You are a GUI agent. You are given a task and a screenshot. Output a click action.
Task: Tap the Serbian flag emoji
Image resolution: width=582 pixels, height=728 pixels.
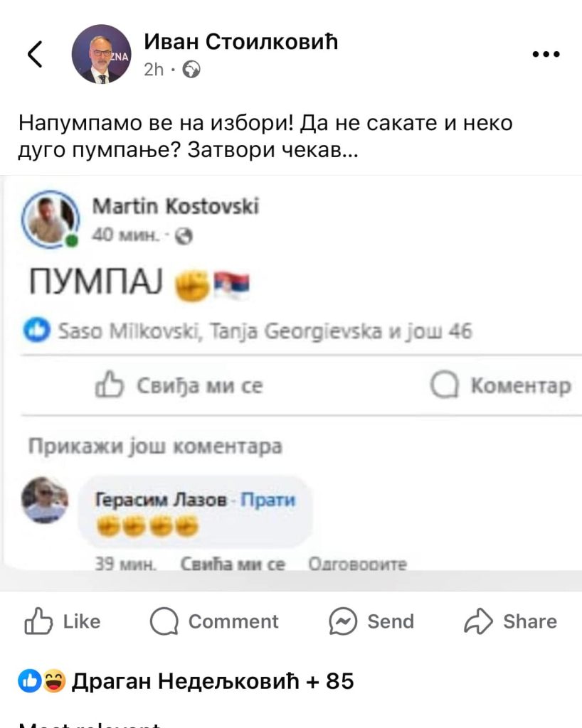pyautogui.click(x=230, y=284)
